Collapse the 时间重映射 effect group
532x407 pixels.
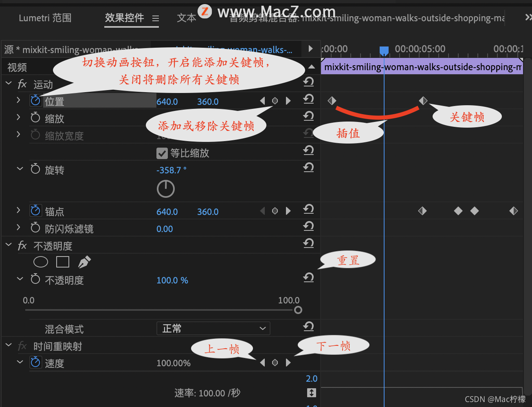coord(9,345)
